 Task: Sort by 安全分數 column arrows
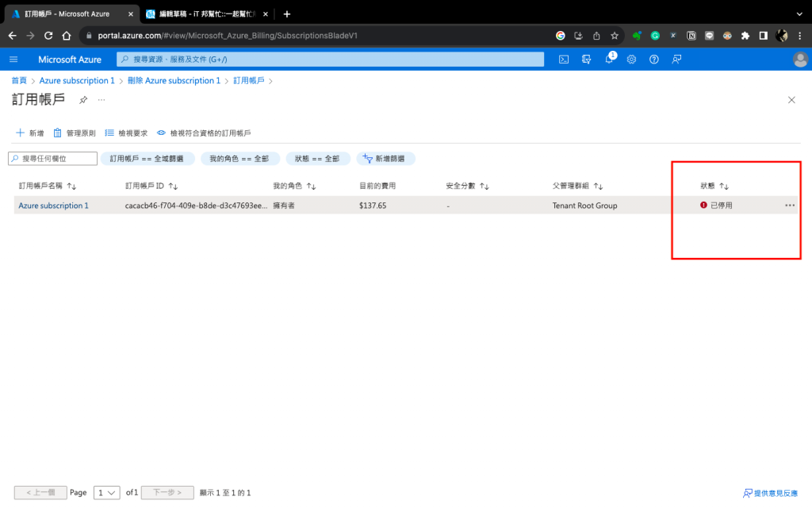click(x=485, y=186)
